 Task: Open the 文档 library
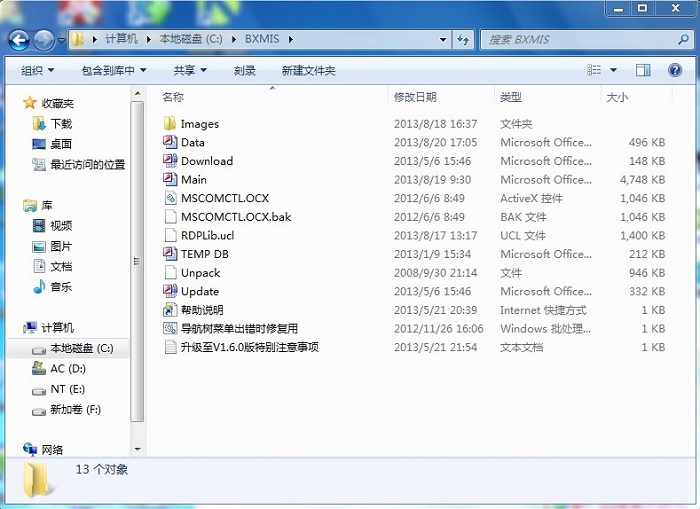pyautogui.click(x=61, y=267)
